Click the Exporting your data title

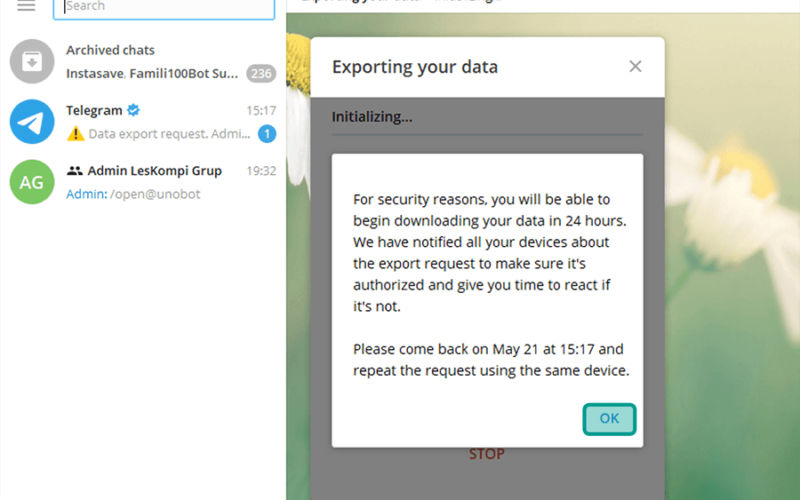pyautogui.click(x=415, y=67)
